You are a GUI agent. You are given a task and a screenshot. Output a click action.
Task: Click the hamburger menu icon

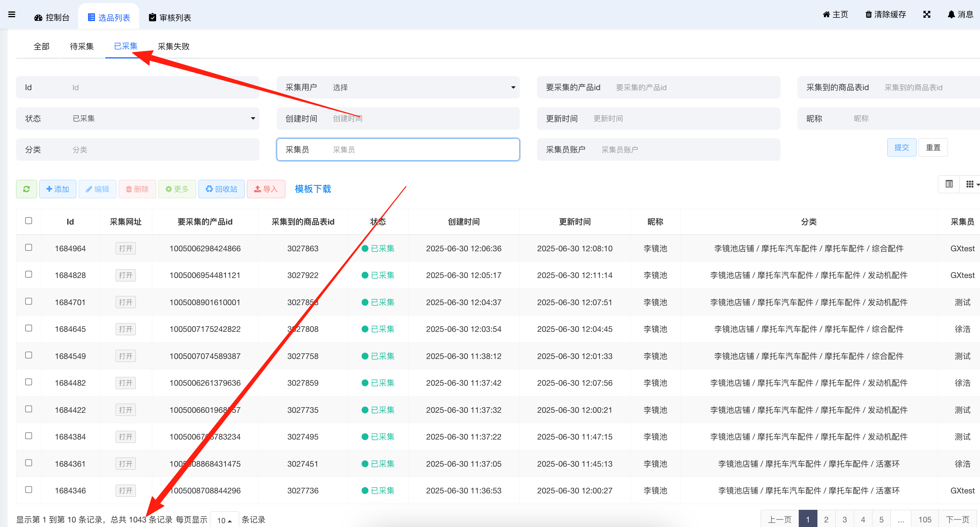[x=12, y=15]
